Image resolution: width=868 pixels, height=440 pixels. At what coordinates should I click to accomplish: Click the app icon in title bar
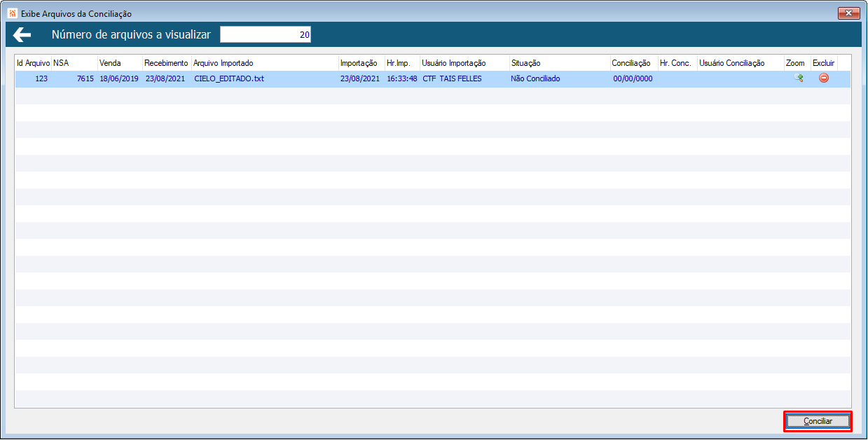(12, 13)
